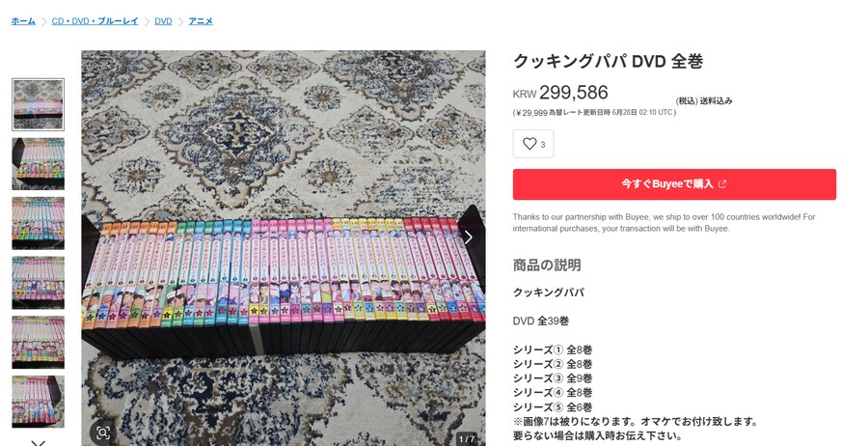Select the fourth product thumbnail
The image size is (868, 446).
[x=39, y=283]
